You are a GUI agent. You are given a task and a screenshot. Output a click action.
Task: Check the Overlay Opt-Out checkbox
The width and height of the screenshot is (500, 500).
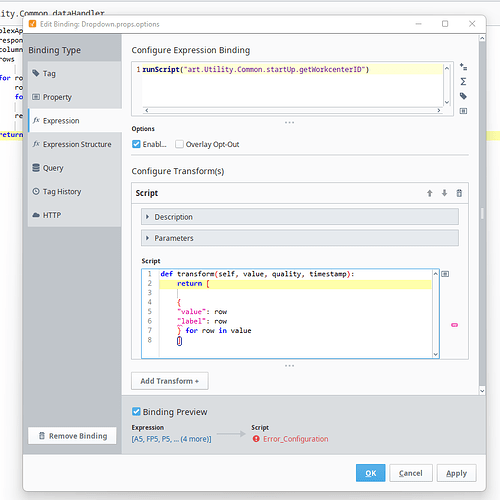point(179,144)
